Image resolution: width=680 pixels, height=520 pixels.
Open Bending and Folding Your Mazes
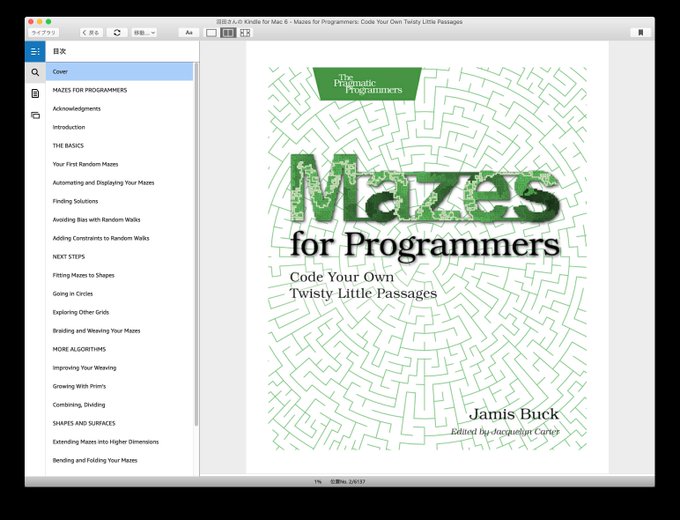(120, 460)
